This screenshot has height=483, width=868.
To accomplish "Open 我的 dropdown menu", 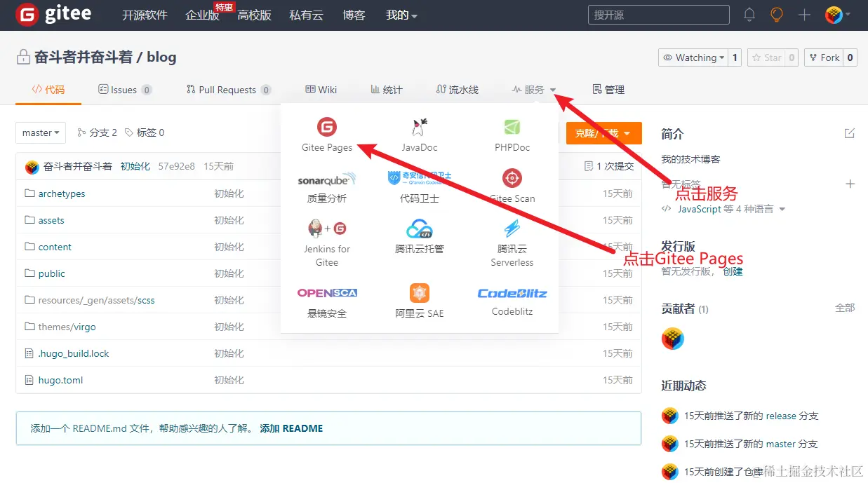I will [401, 15].
